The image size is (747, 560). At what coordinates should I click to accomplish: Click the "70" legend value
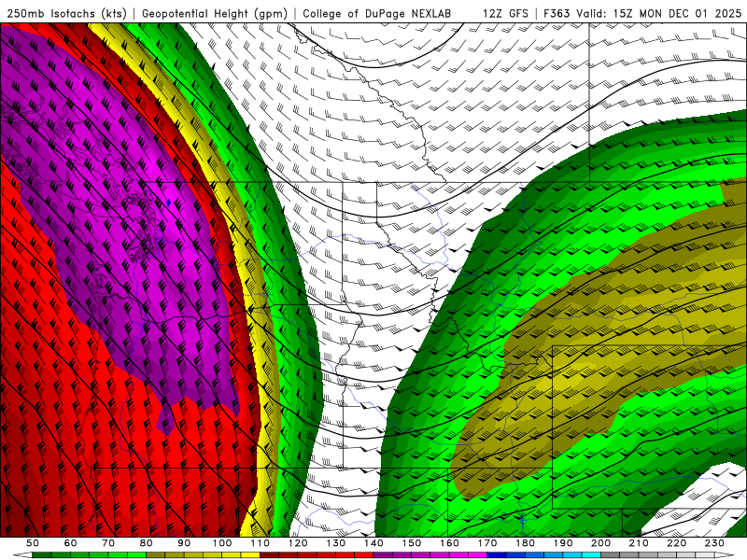tap(108, 543)
